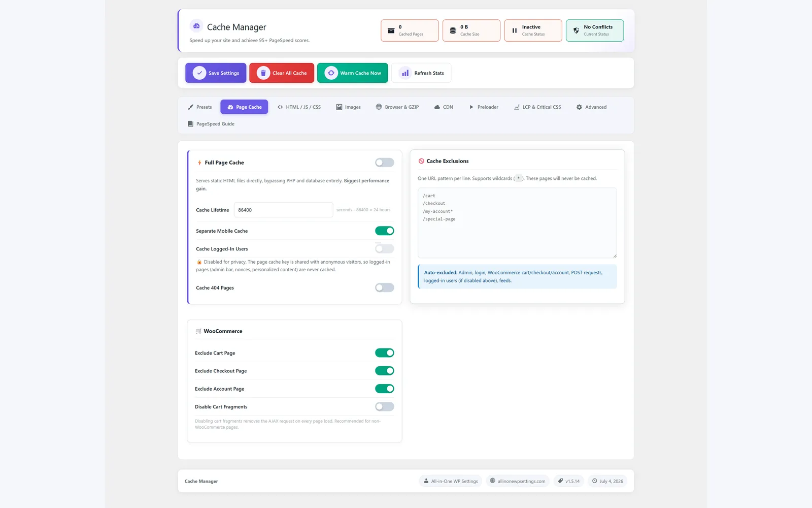812x508 pixels.
Task: Switch to HTML / JS / CSS tab
Action: click(x=299, y=107)
